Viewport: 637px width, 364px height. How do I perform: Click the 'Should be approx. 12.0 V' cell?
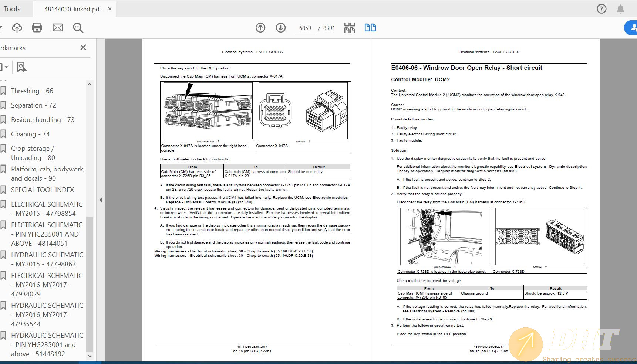pos(555,295)
